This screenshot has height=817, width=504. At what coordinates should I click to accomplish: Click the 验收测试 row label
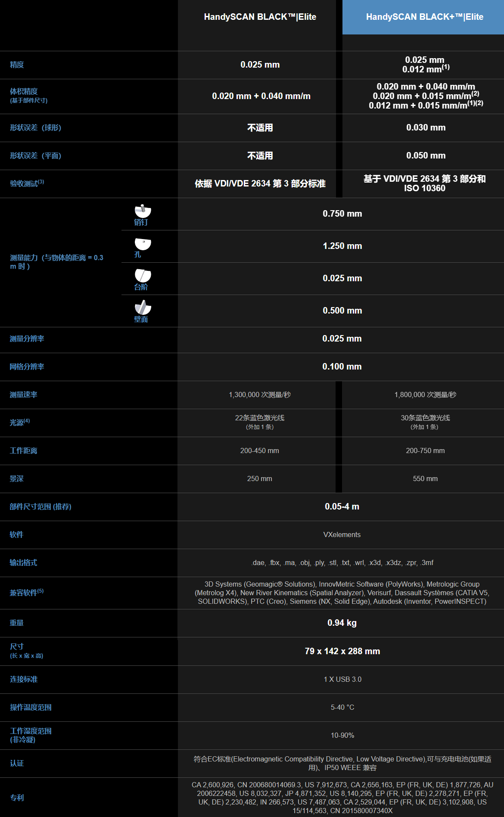tap(27, 183)
